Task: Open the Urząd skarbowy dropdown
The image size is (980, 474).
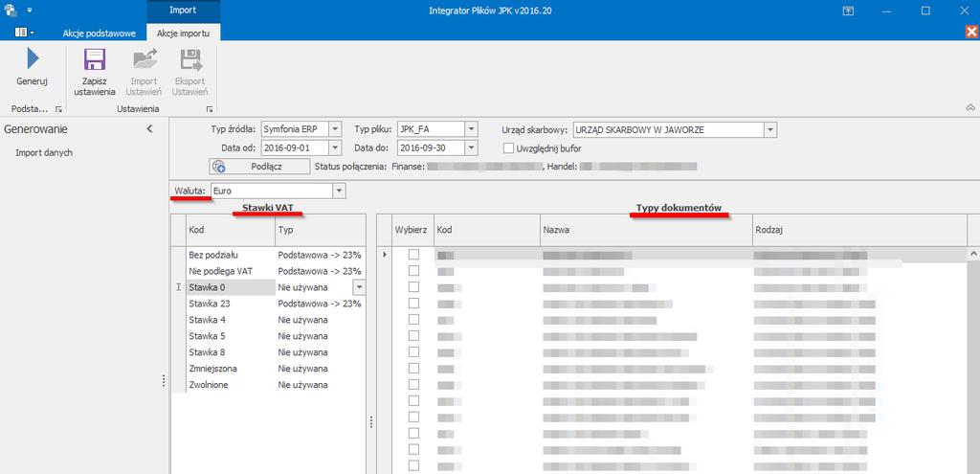Action: (770, 129)
